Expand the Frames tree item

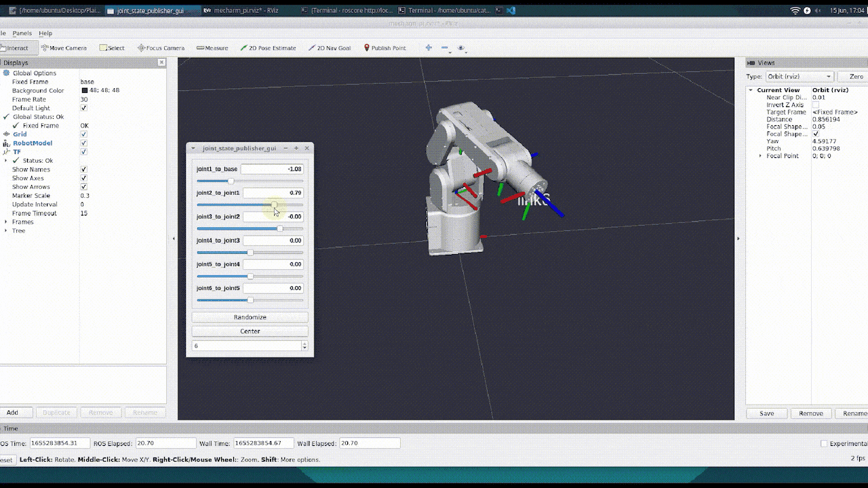[6, 222]
